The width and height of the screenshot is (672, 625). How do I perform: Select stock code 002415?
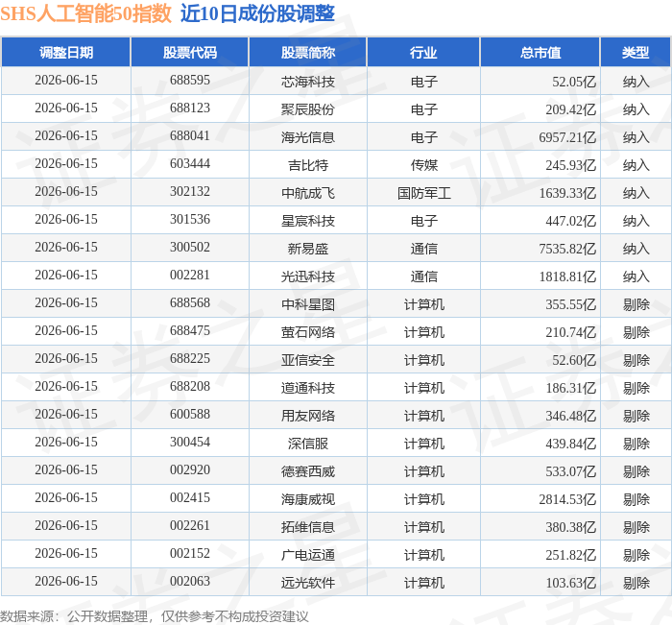[x=190, y=497]
